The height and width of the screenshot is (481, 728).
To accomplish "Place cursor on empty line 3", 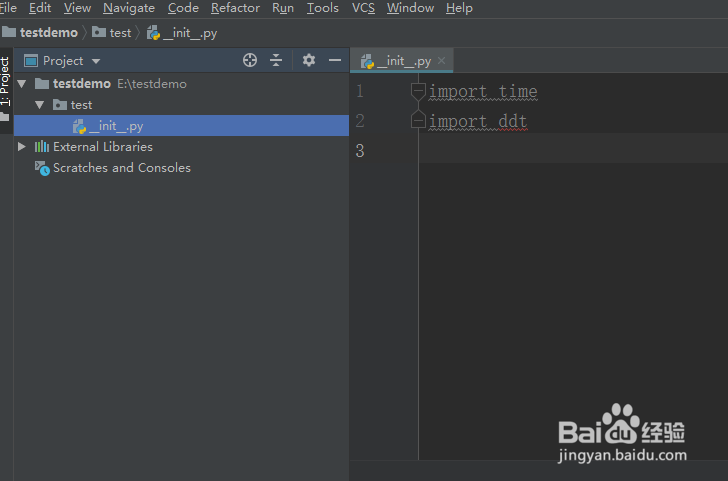I will [573, 149].
